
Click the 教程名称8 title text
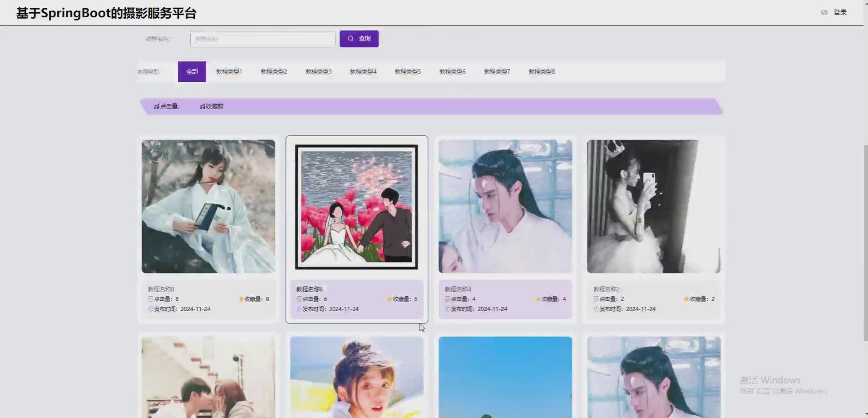tap(161, 289)
